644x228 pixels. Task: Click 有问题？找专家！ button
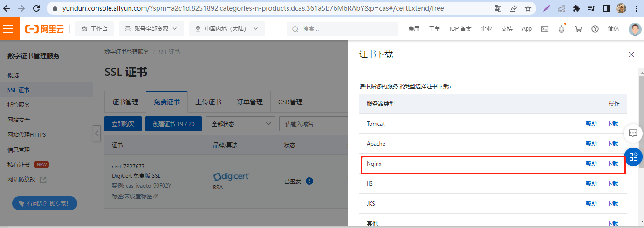click(44, 203)
